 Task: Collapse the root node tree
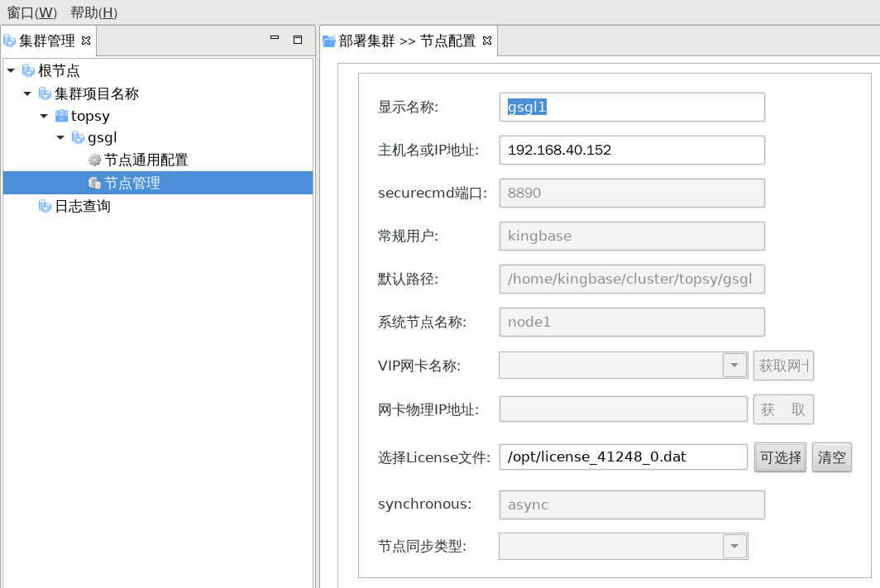coord(11,71)
